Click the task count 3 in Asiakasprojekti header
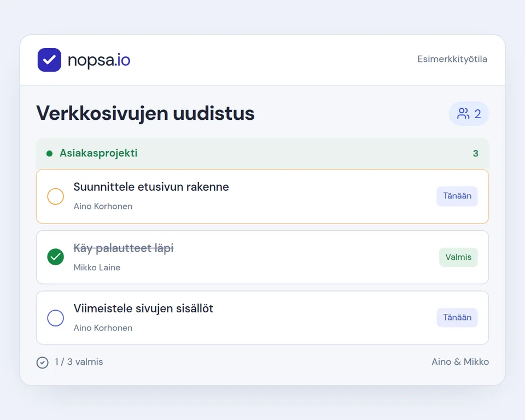 (475, 153)
